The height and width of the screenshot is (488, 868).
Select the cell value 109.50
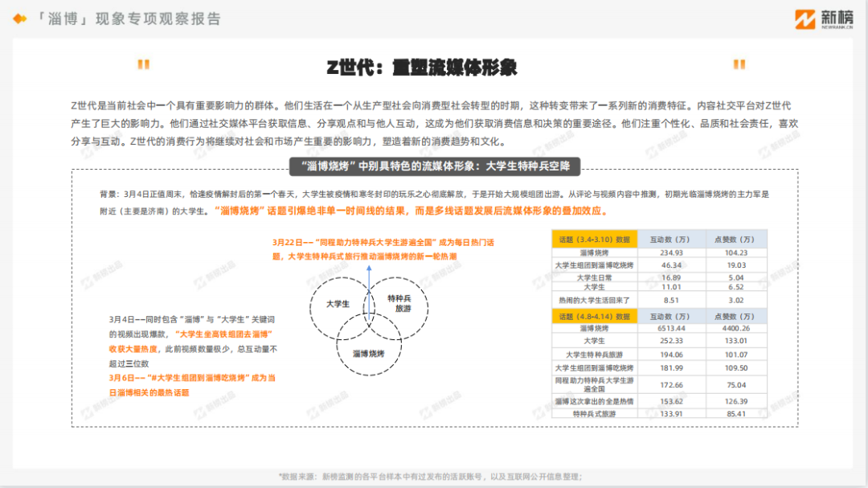coord(736,367)
